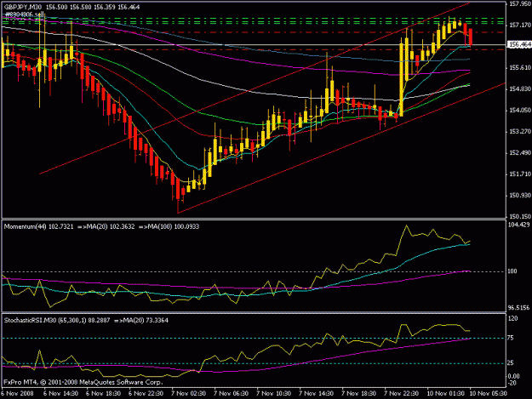Click the 6 Nov 22:30 time label
The width and height of the screenshot is (532, 399).
coord(146,394)
